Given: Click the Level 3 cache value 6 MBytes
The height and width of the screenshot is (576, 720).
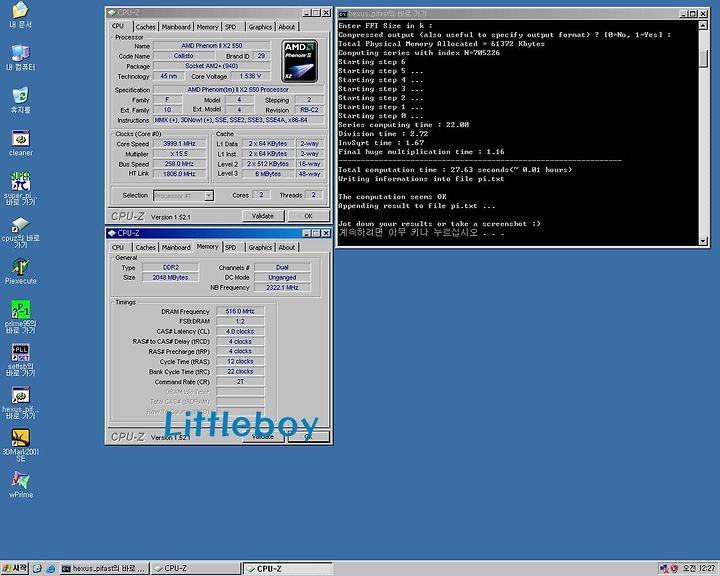Looking at the screenshot, I should click(268, 174).
